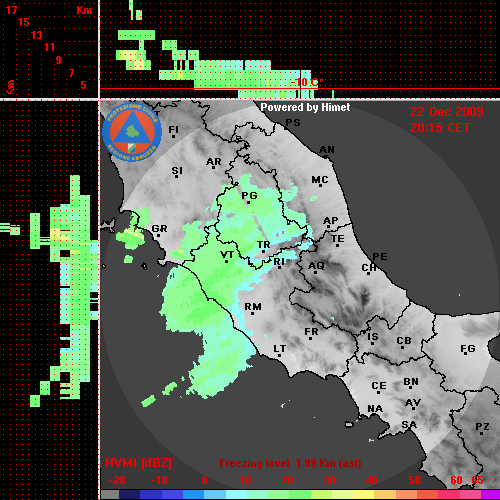Click the '17' height axis label
This screenshot has width=500, height=500.
(12, 10)
